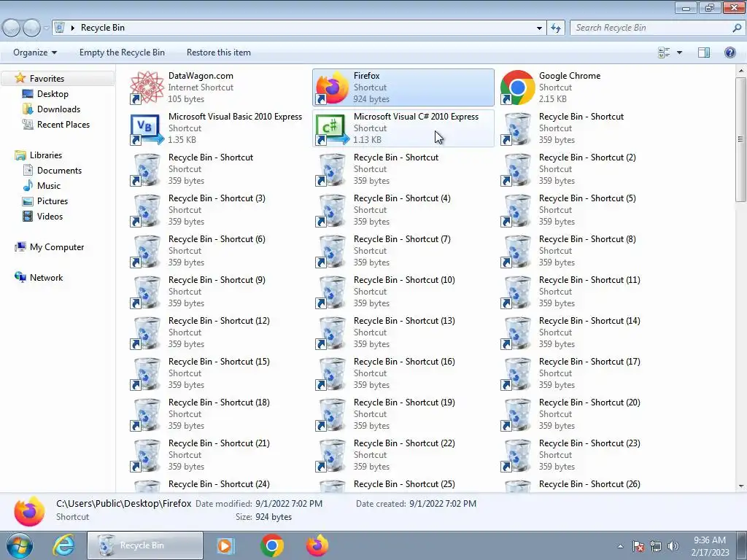747x560 pixels.
Task: Open the Organize dropdown menu
Action: [x=35, y=52]
